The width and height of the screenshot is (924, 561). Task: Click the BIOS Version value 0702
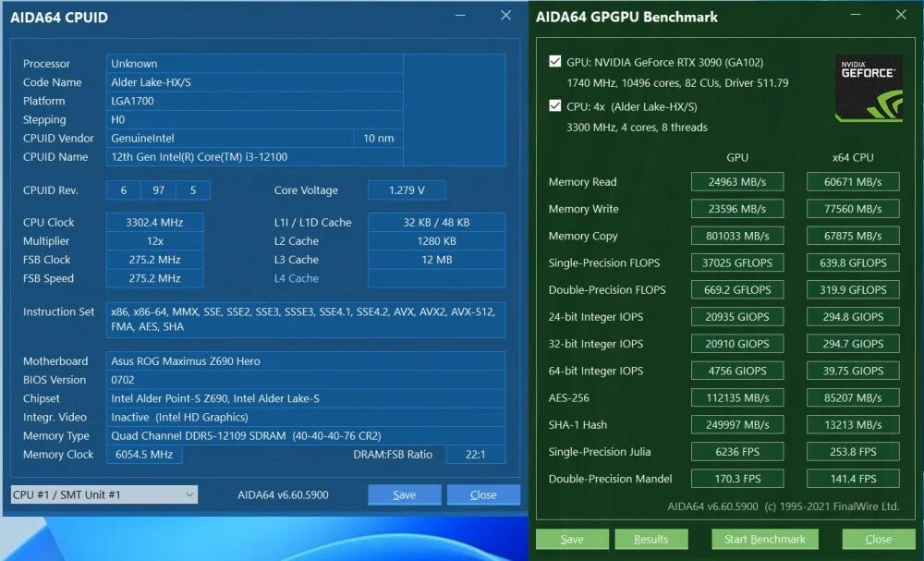click(x=305, y=380)
